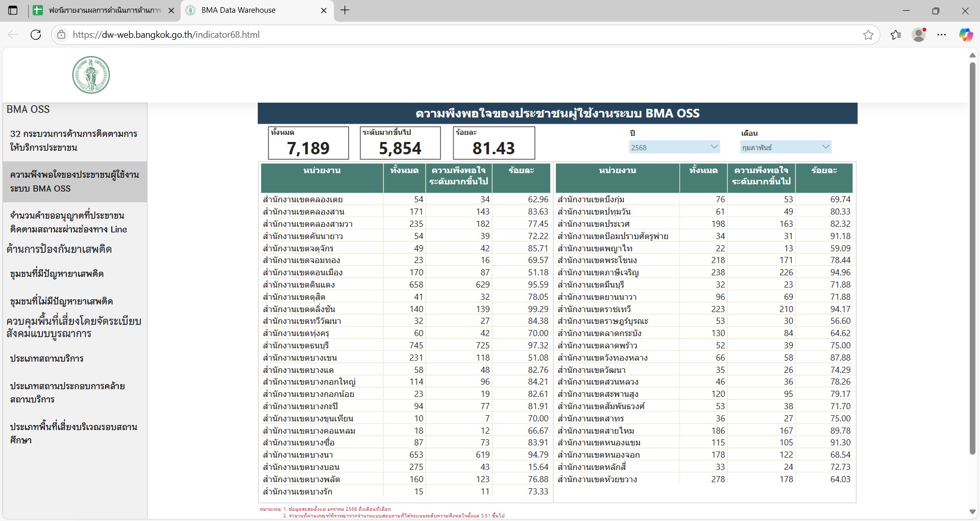Close the first spreadsheet form tab
Screen dimensions: 980x521
[x=171, y=10]
